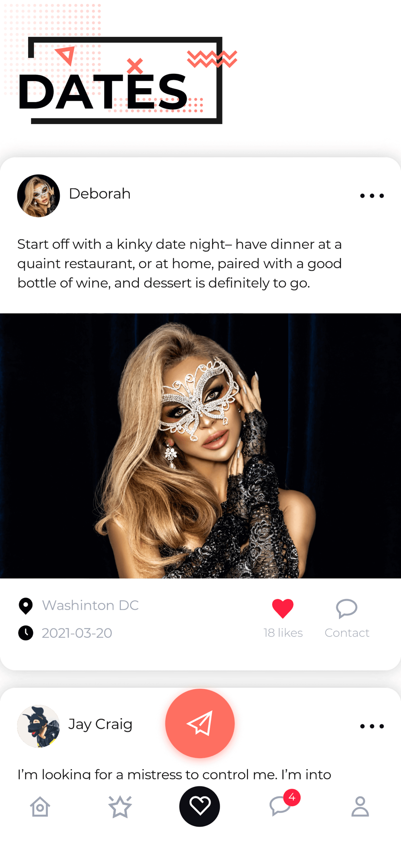
Task: Click the Contact speech bubble icon
Action: pos(347,608)
